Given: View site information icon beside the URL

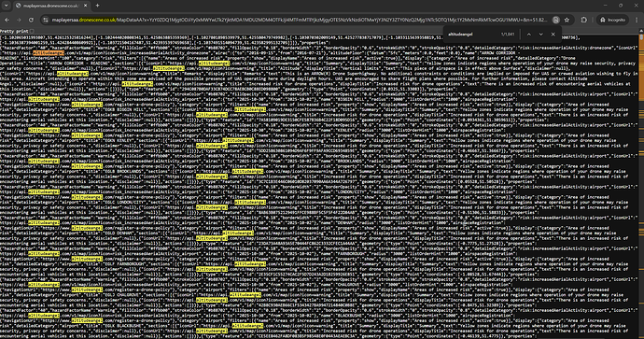Looking at the screenshot, I should (x=46, y=20).
